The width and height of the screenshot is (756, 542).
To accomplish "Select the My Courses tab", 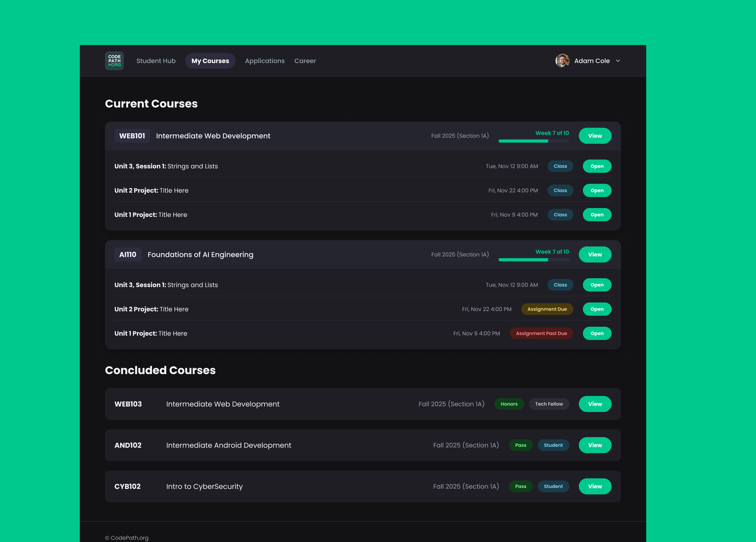I will click(x=210, y=61).
